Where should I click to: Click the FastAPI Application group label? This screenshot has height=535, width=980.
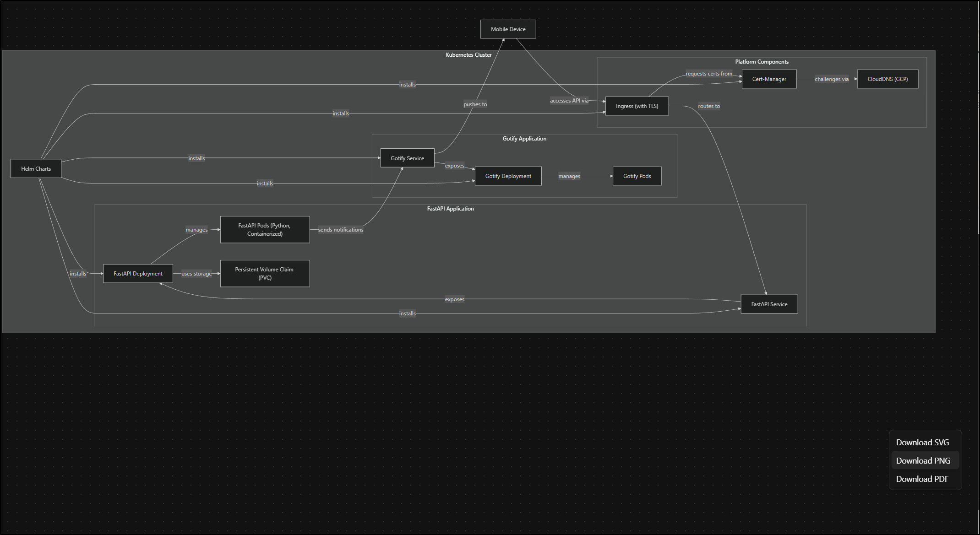(x=450, y=209)
